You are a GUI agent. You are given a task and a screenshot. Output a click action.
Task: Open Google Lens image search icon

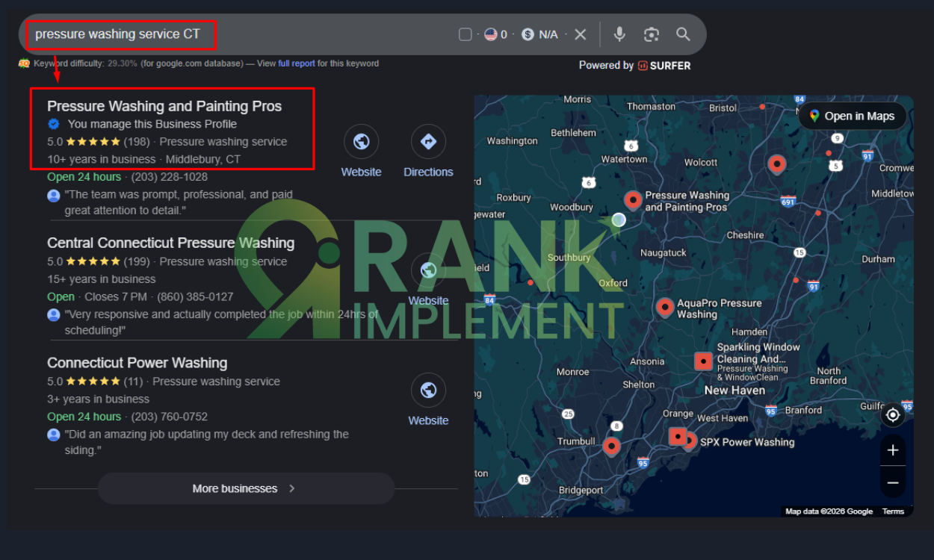tap(651, 34)
